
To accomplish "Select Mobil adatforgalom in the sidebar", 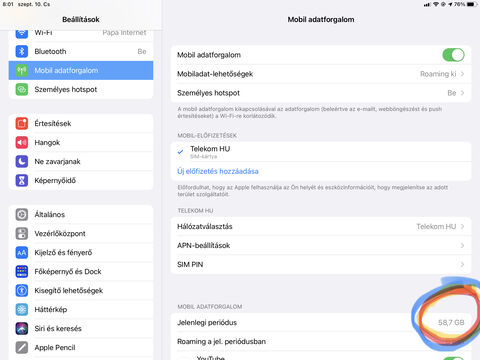I will click(x=81, y=70).
